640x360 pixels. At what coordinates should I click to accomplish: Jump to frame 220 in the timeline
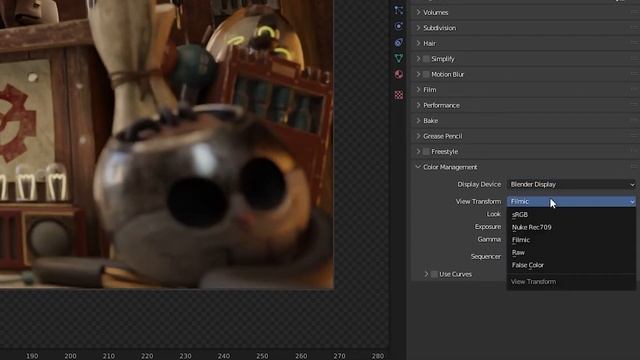coord(147,356)
